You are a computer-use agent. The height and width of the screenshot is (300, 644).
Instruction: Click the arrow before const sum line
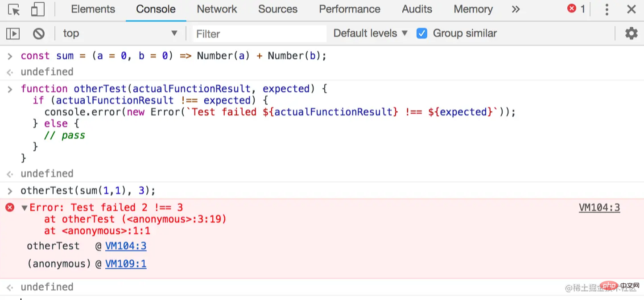tap(10, 56)
